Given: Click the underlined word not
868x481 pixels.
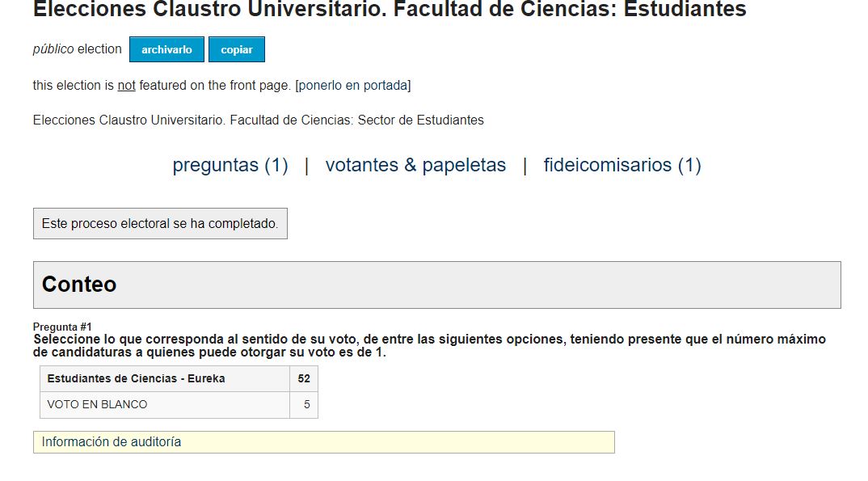Looking at the screenshot, I should (126, 85).
